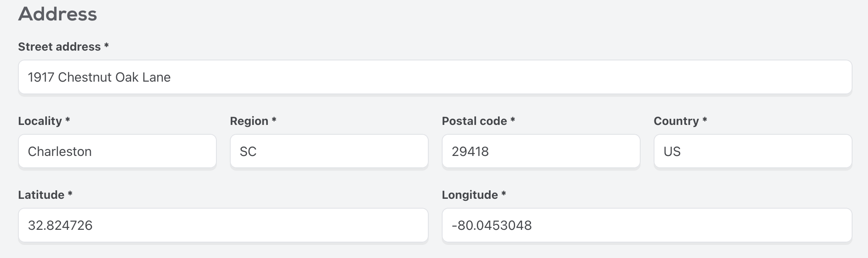Click the Street address input field
868x258 pixels.
click(x=435, y=77)
